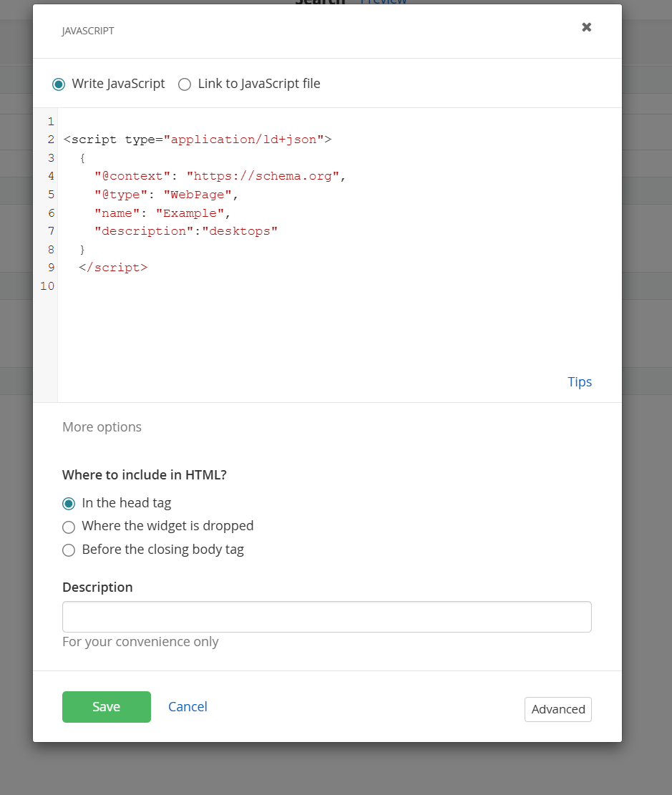
Task: Save the JavaScript widget
Action: tap(107, 707)
